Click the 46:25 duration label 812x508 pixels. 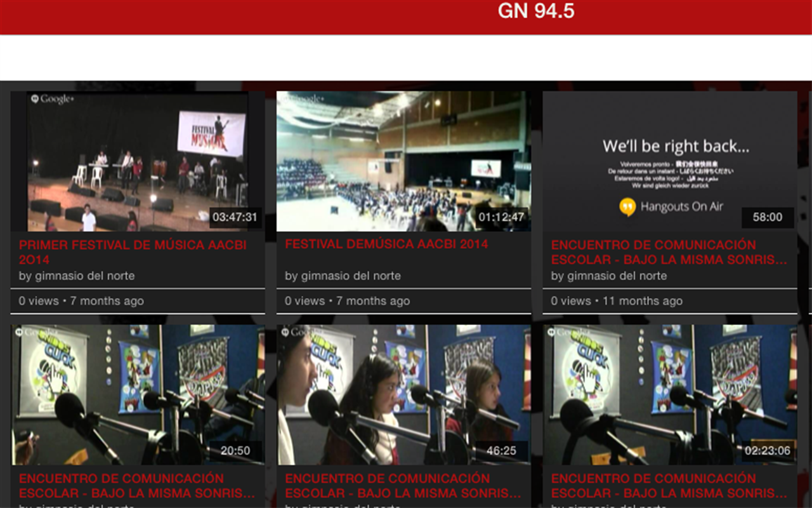tap(501, 451)
